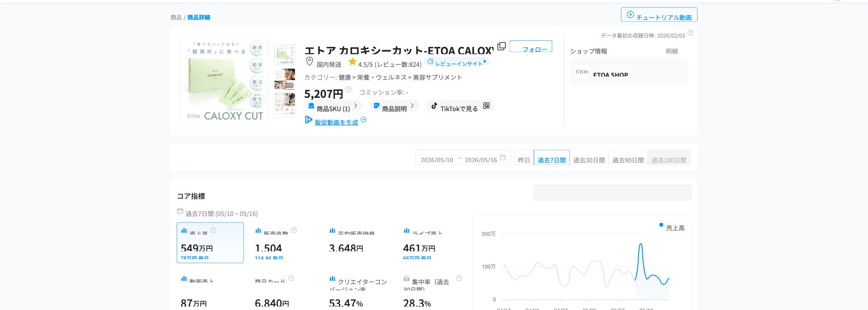Open the main CALOXY CUT product image
Viewport: 868px width, 310px height.
tap(224, 80)
